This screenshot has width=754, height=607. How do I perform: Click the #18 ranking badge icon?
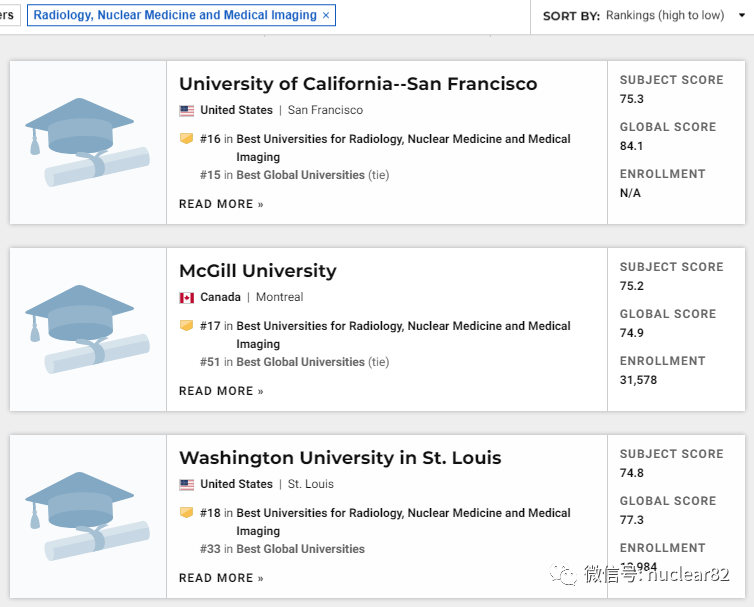click(186, 513)
